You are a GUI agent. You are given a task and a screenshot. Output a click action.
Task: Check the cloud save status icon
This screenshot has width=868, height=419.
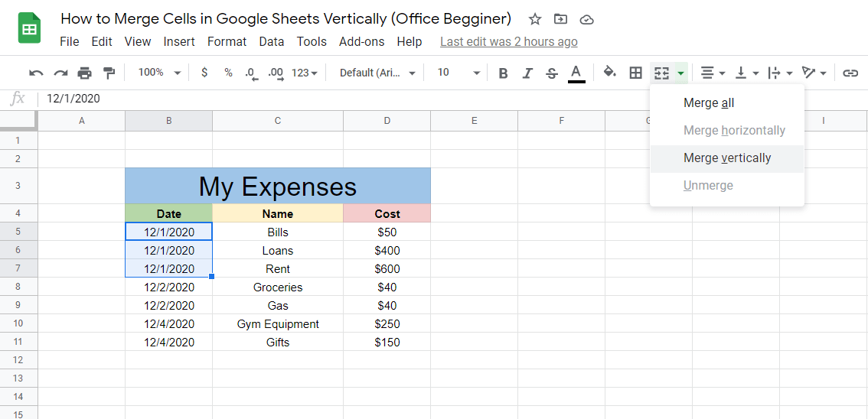(x=586, y=20)
